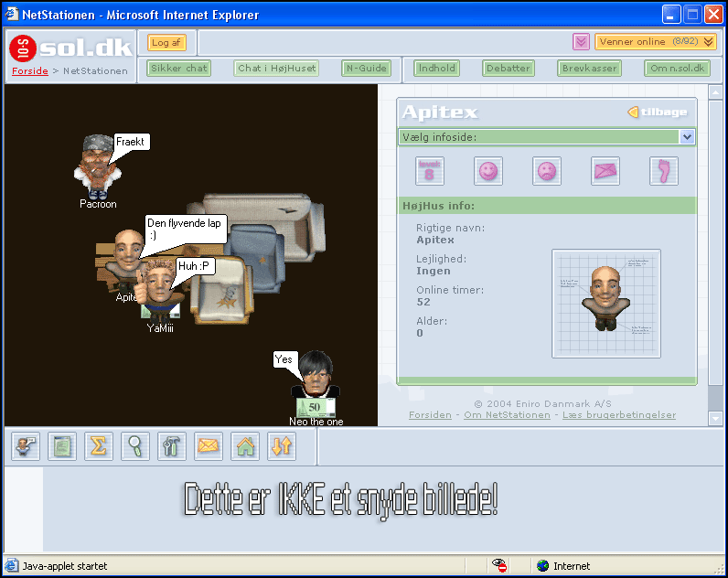Click the sigma symbol icon
728x578 pixels.
(x=99, y=446)
